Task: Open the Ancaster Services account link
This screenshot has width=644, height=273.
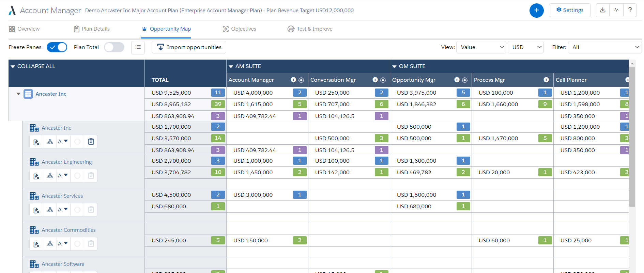Action: [62, 196]
